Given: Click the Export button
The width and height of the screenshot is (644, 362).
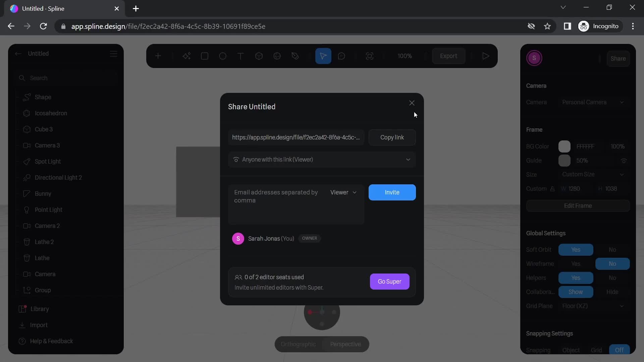Looking at the screenshot, I should coord(448,56).
